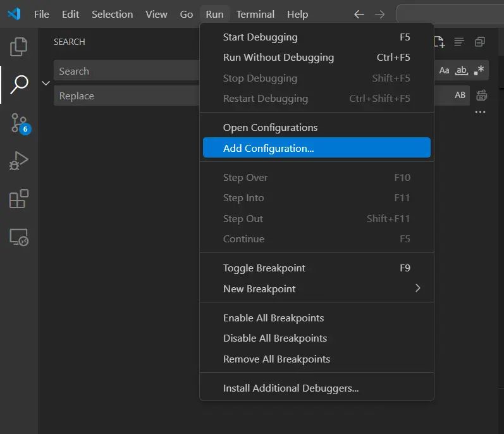Image resolution: width=504 pixels, height=434 pixels.
Task: Open the Terminal menu
Action: (x=255, y=14)
